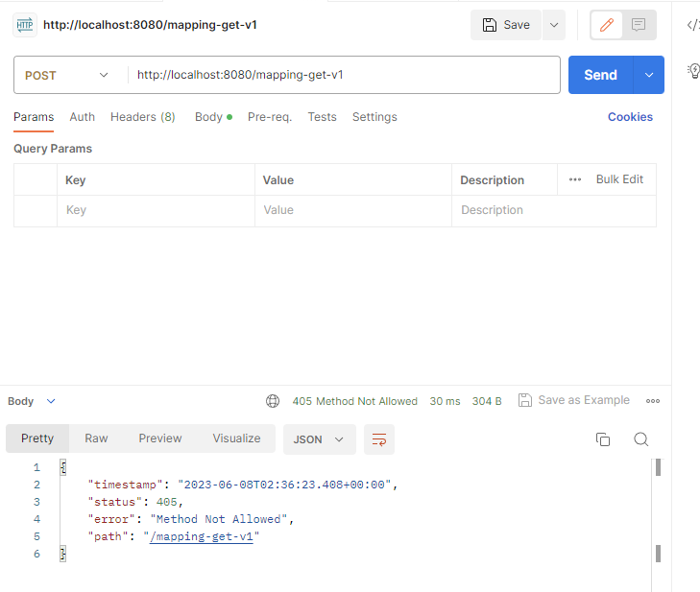Viewport: 700px width, 592px height.
Task: Open the request Body tab
Action: pos(213,117)
